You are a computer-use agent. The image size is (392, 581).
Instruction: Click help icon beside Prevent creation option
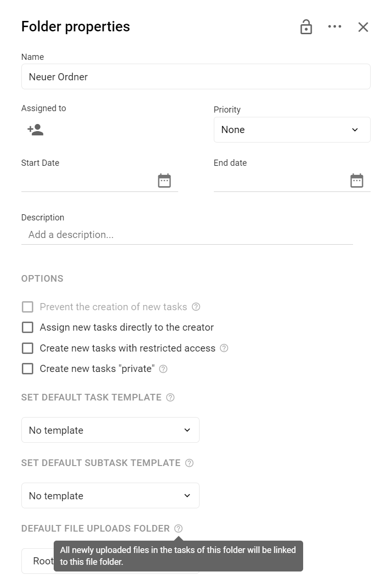coord(196,307)
